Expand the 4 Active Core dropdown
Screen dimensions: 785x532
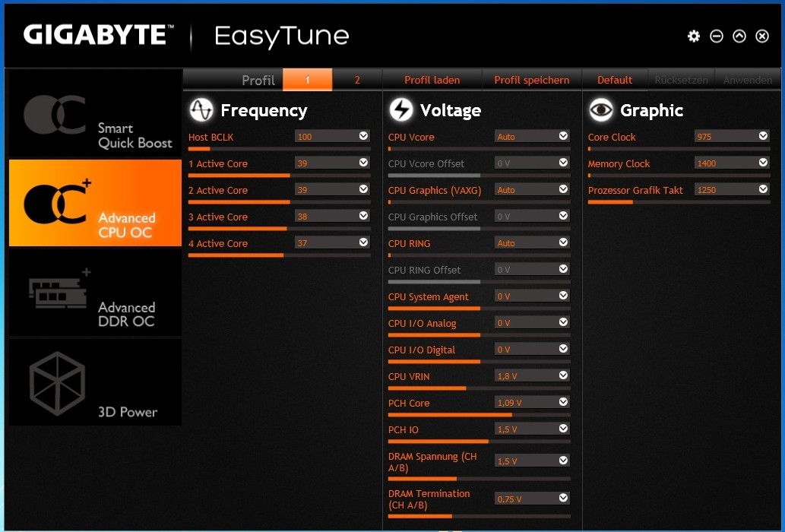coord(363,242)
